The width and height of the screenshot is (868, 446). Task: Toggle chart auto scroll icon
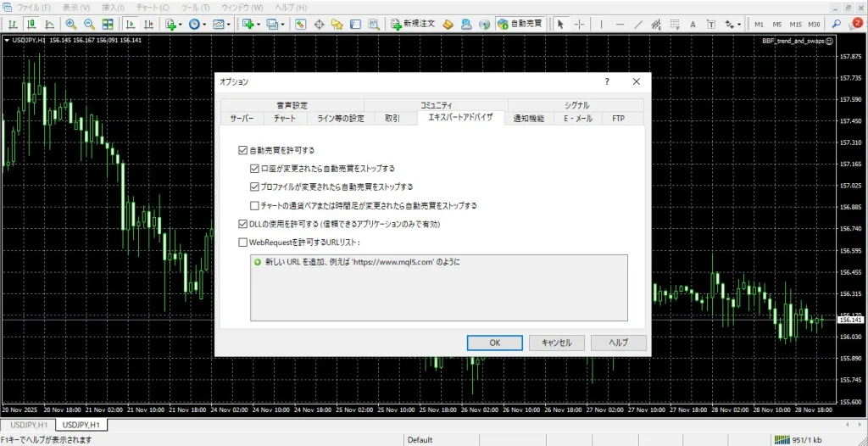click(130, 25)
